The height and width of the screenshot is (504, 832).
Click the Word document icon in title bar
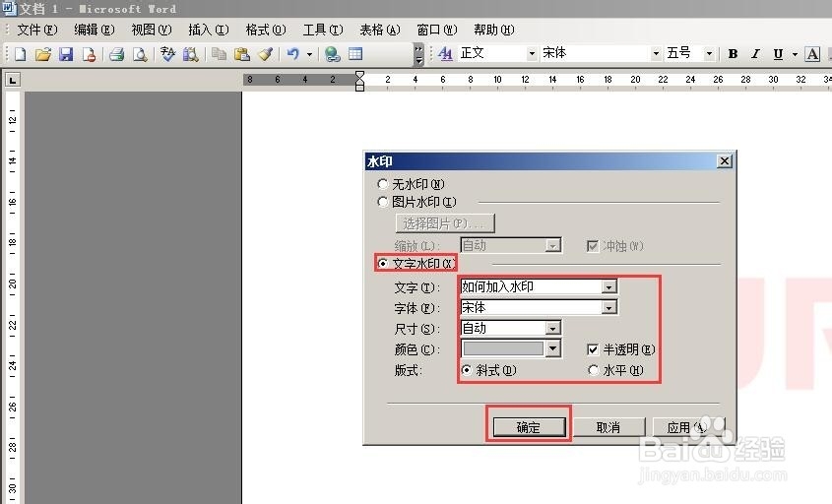[9, 9]
